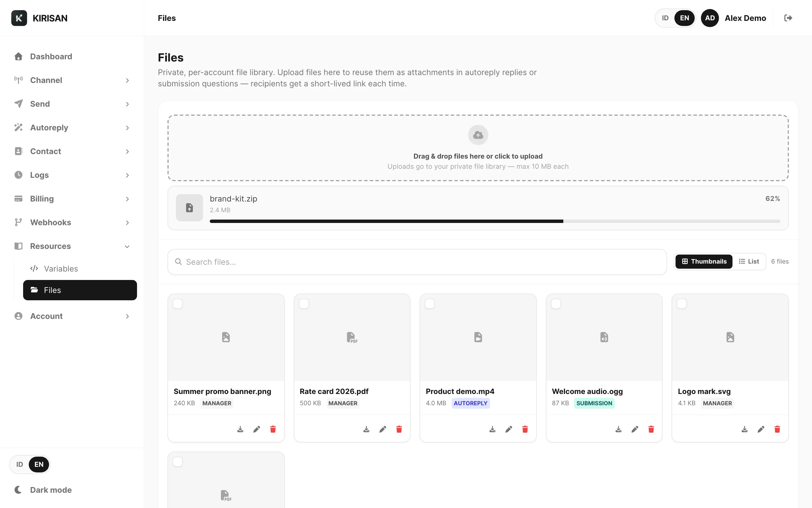Click the brand-kit.zip upload progress bar
Image resolution: width=812 pixels, height=508 pixels.
point(495,221)
